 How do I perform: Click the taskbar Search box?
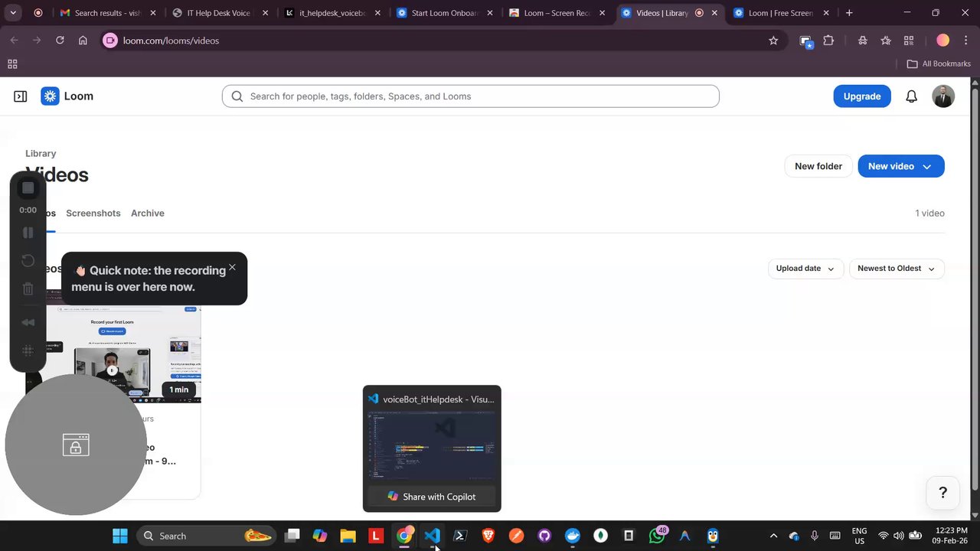206,536
